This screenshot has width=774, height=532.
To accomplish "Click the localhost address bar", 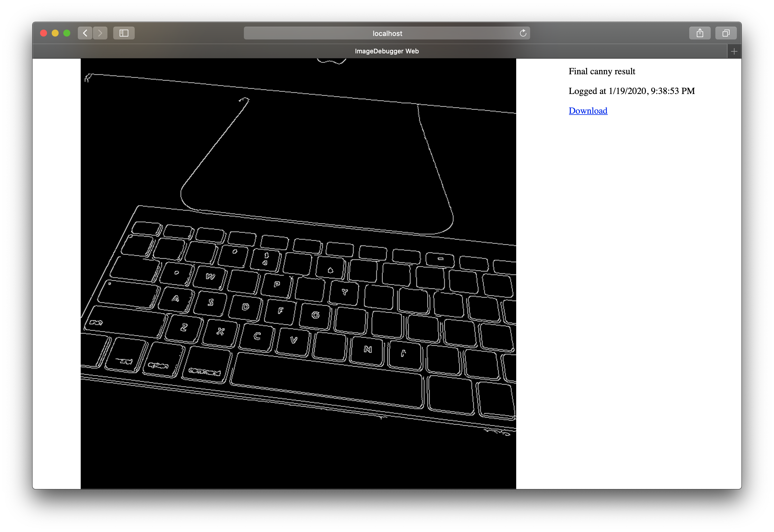I will 387,33.
